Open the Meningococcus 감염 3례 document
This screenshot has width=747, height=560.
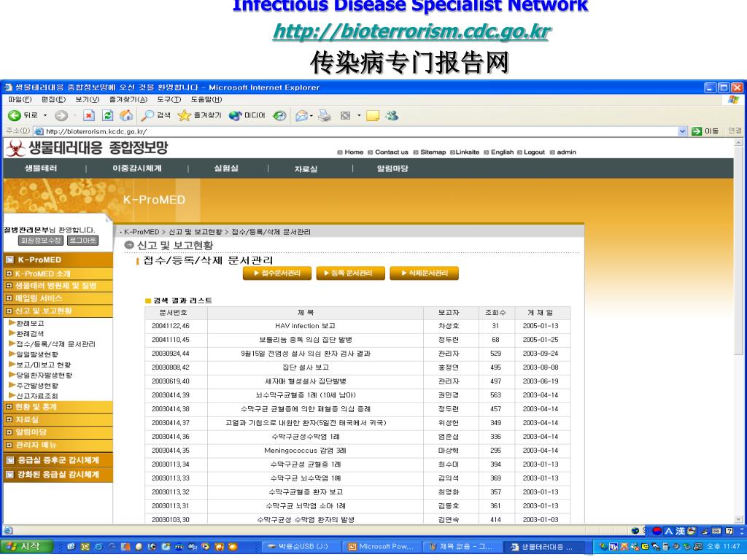305,451
